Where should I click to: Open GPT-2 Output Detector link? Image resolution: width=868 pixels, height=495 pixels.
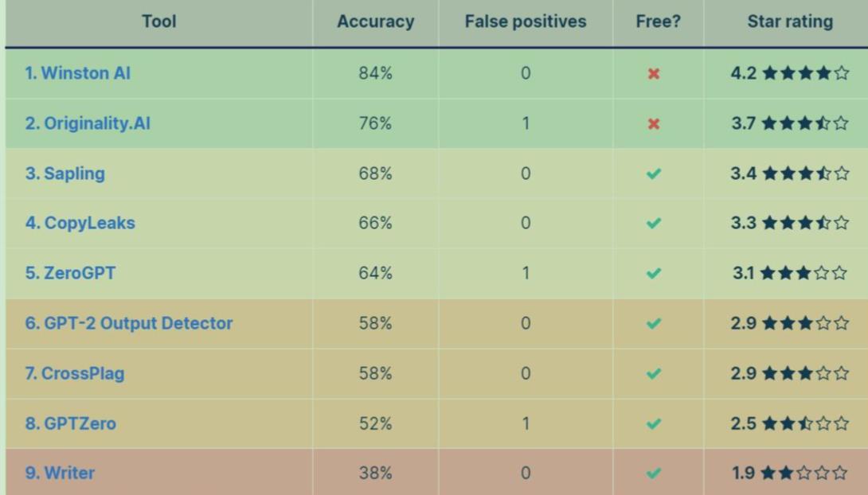click(128, 323)
